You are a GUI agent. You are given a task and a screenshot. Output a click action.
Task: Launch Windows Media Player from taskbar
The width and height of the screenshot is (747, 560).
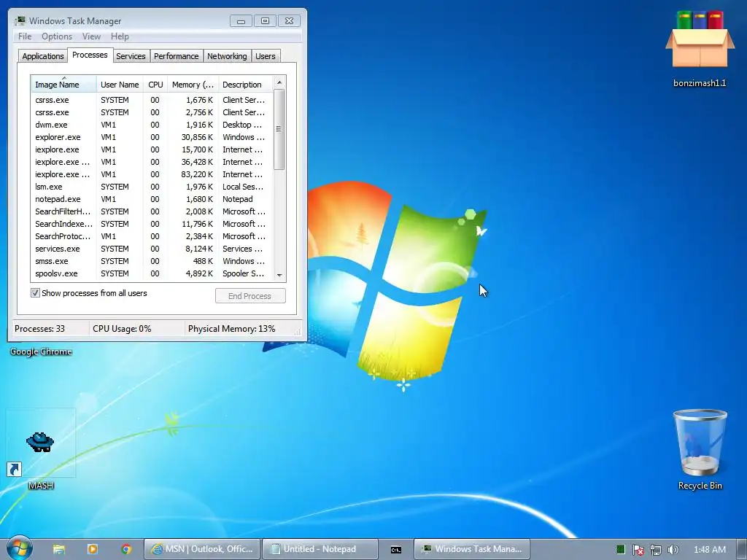point(93,549)
